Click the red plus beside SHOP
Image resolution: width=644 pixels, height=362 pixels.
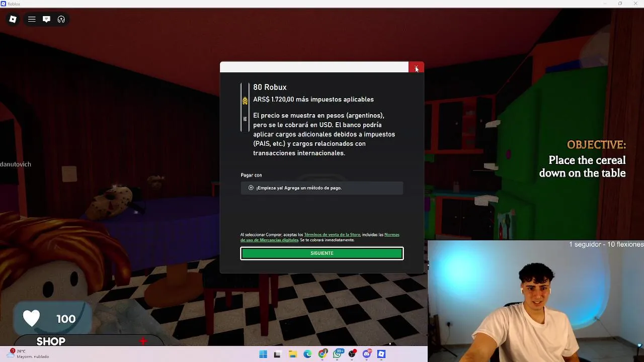pyautogui.click(x=143, y=341)
